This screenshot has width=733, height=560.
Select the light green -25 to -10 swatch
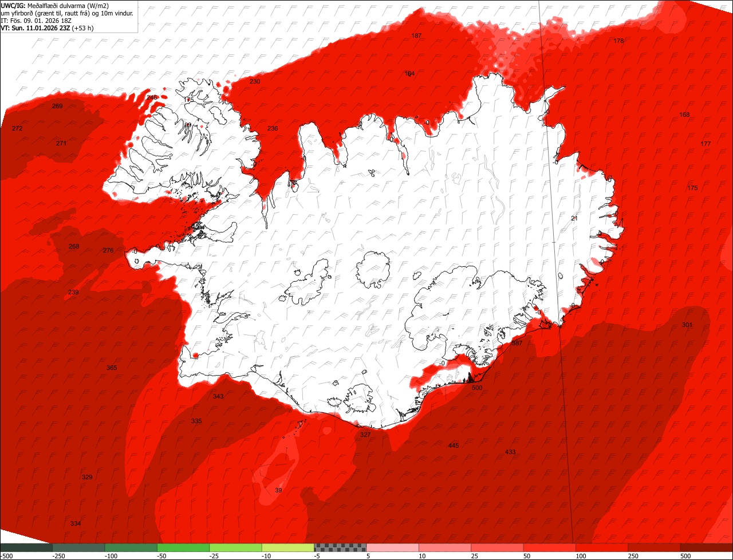point(236,548)
